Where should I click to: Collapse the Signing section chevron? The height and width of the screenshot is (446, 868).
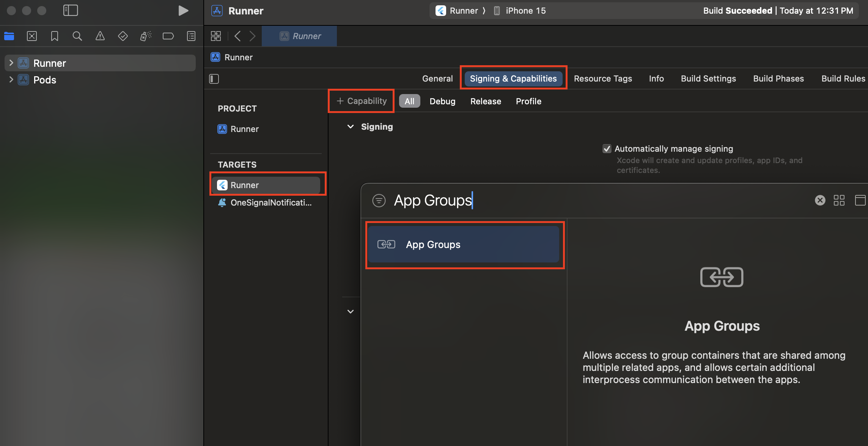point(351,127)
